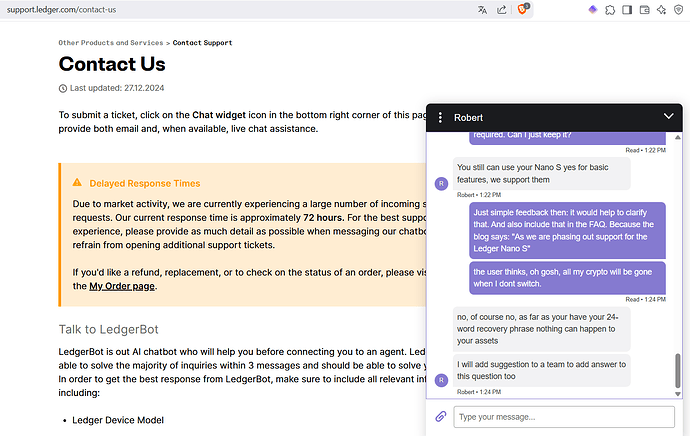This screenshot has height=436, width=690.
Task: Open the Leo AI sparkle icon
Action: [x=661, y=10]
